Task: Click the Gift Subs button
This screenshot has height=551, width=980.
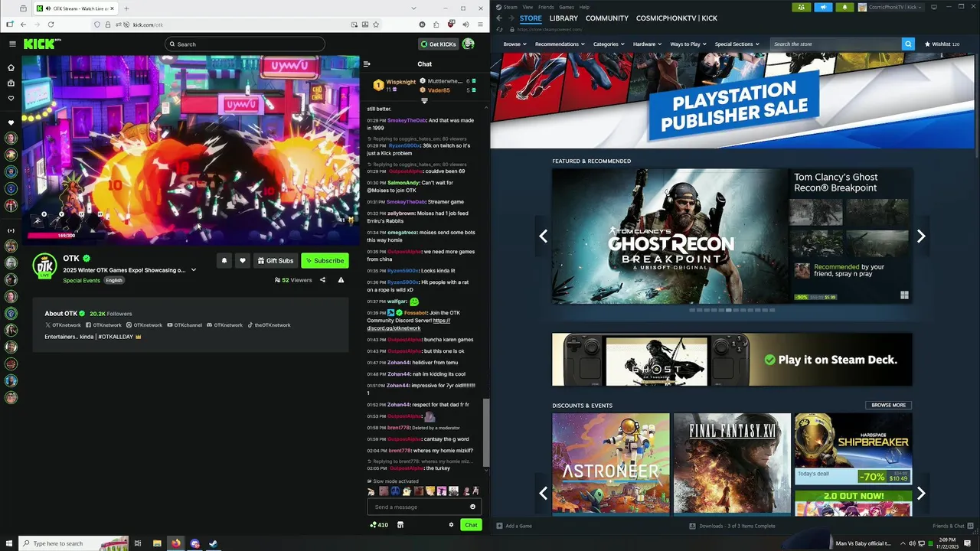Action: click(276, 260)
